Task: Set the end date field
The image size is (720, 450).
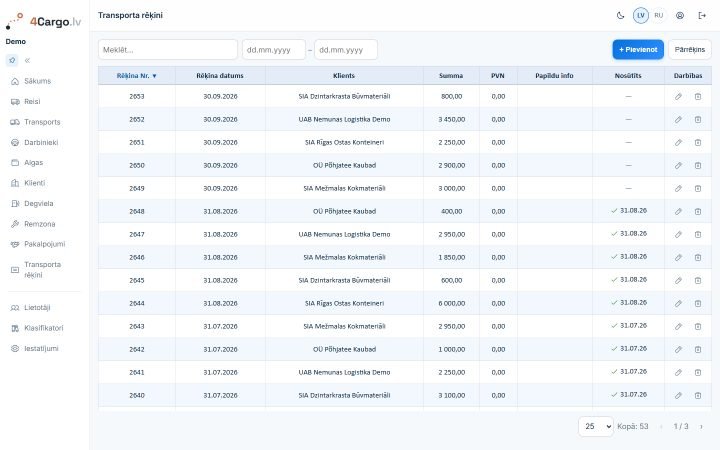Action: point(346,50)
